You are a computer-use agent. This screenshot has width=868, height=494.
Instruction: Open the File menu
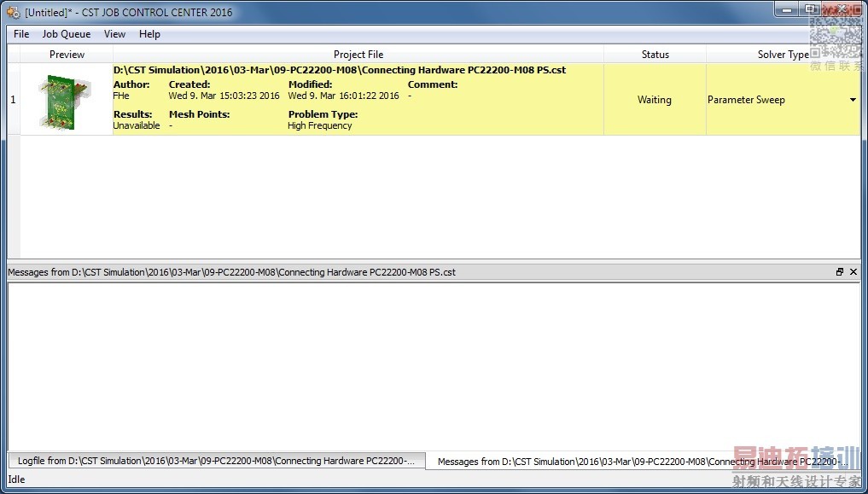21,34
